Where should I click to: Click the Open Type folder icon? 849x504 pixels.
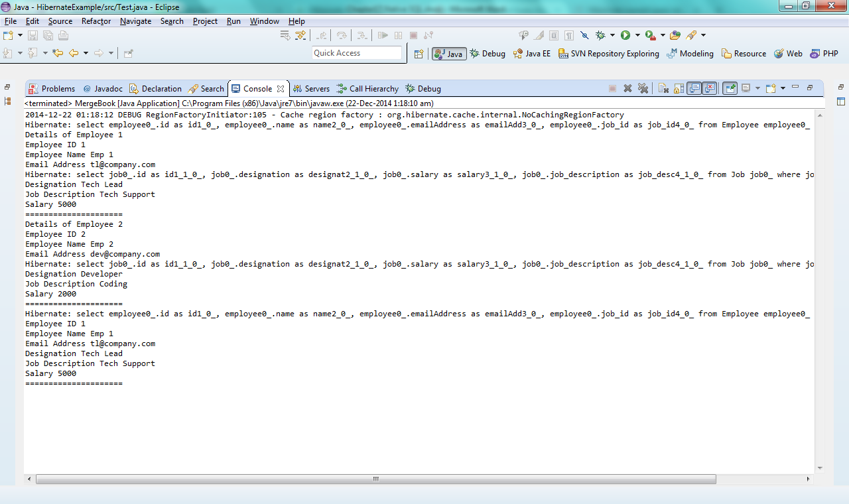coord(675,35)
